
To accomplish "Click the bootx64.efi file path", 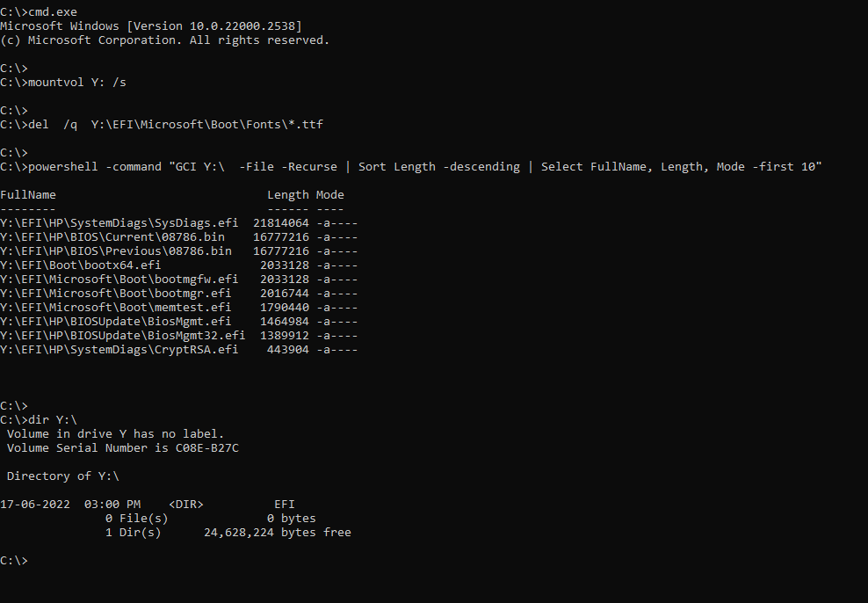I will (x=80, y=265).
